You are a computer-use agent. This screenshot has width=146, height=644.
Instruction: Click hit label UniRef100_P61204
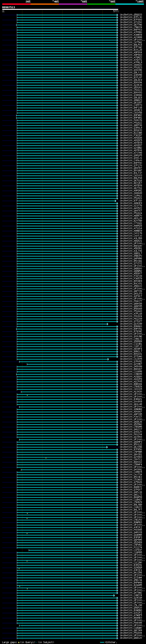pyautogui.click(x=131, y=435)
